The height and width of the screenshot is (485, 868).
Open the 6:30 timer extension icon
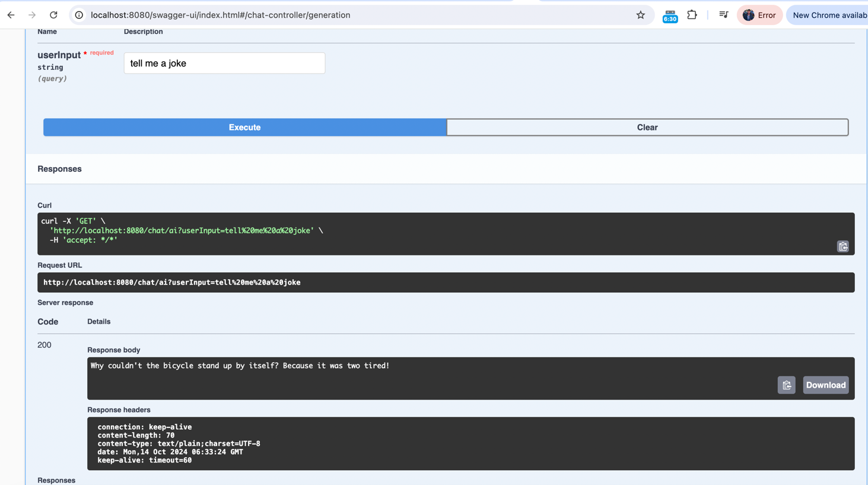click(x=670, y=16)
